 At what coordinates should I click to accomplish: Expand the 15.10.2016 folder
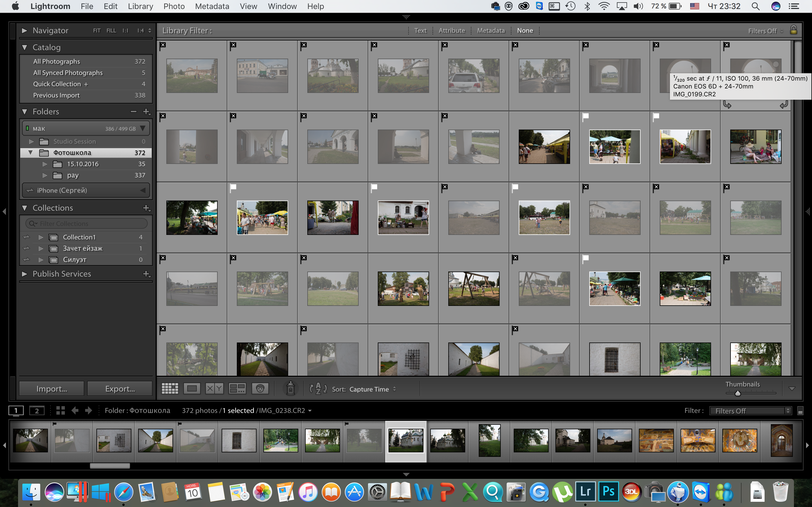click(44, 164)
